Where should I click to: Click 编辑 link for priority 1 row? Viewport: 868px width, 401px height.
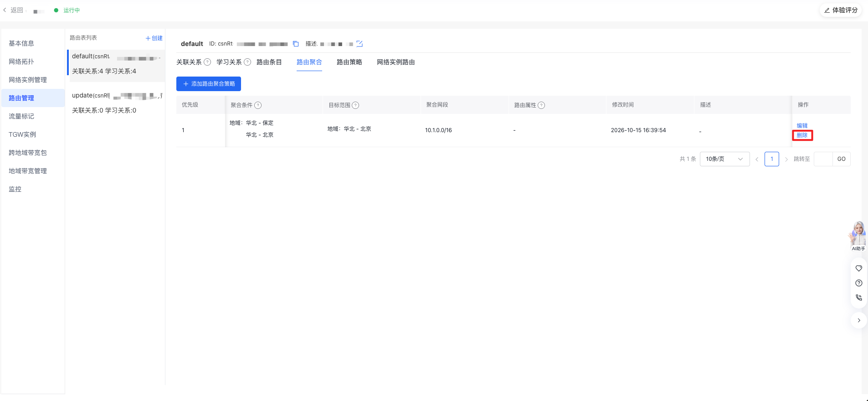point(802,126)
